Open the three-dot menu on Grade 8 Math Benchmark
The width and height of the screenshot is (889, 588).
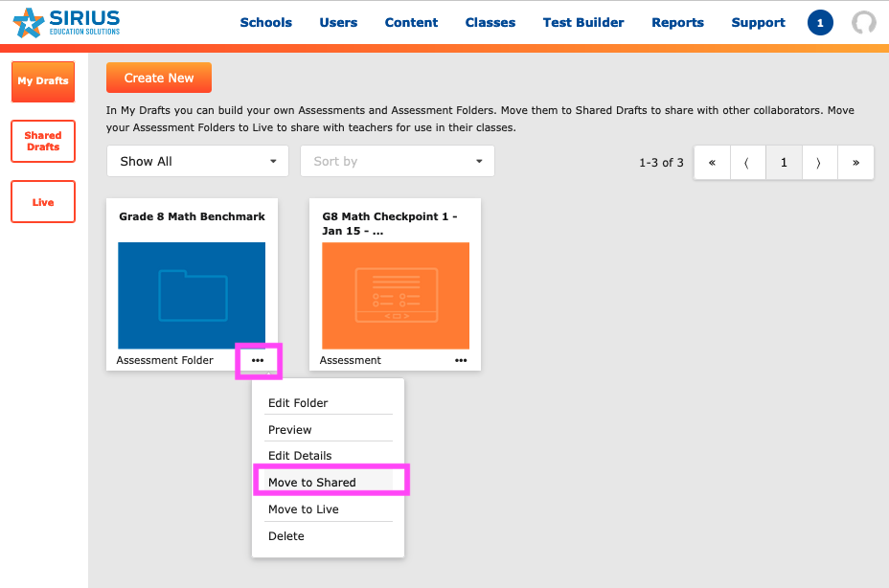tap(258, 361)
